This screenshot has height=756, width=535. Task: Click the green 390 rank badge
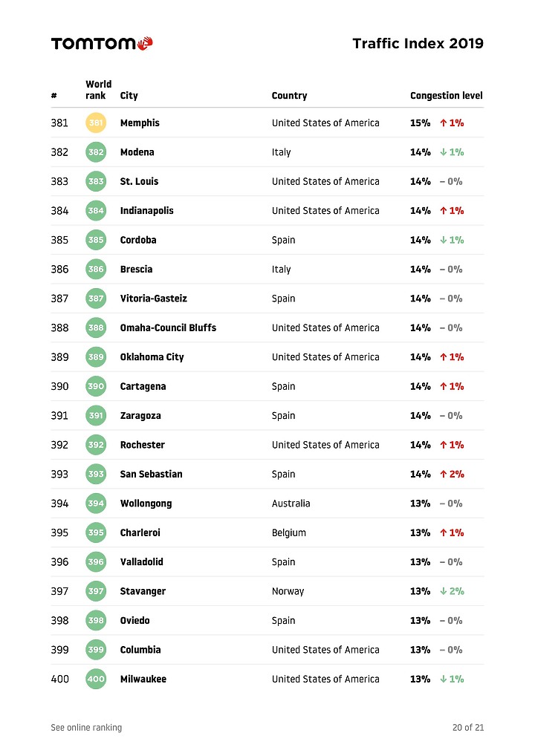(x=96, y=386)
